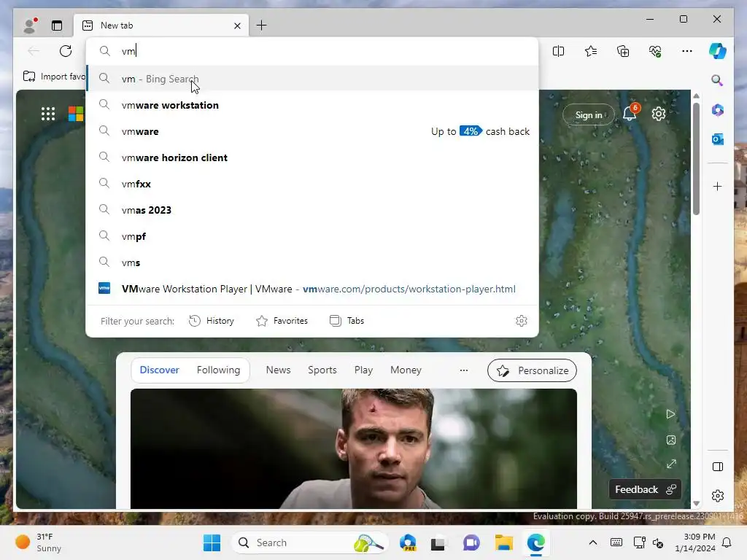Choose 'vmware workstation' suggestion
Viewport: 747px width, 560px height.
(x=312, y=105)
